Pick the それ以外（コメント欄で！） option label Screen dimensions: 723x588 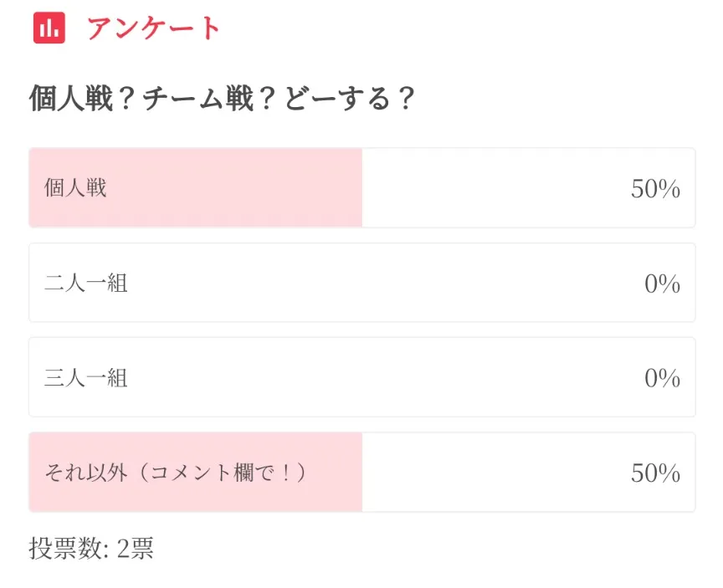[x=176, y=473]
